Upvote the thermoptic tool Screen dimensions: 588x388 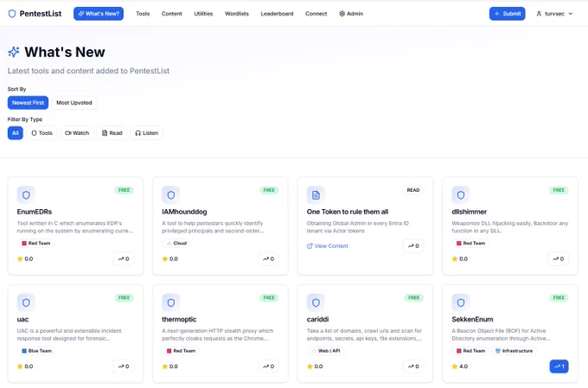(x=268, y=366)
